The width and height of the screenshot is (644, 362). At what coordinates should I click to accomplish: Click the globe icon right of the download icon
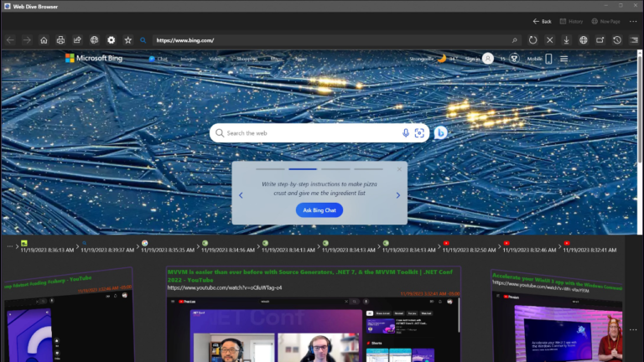pyautogui.click(x=584, y=40)
